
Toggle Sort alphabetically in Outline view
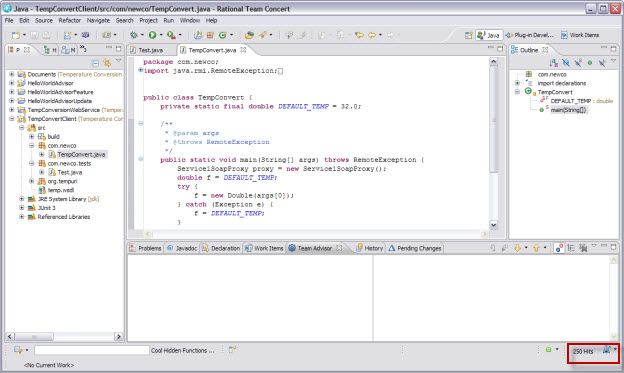[554, 62]
